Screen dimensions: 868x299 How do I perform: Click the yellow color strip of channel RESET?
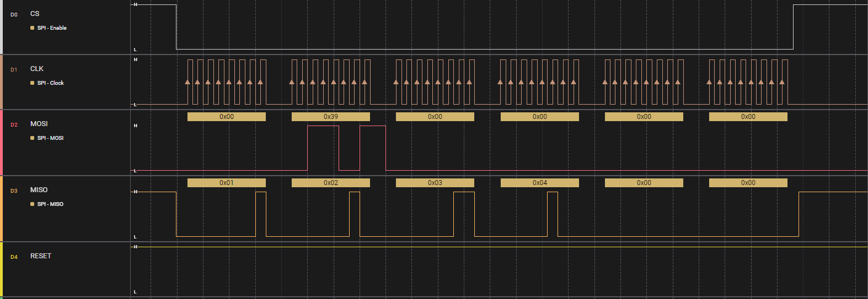[x=1, y=269]
